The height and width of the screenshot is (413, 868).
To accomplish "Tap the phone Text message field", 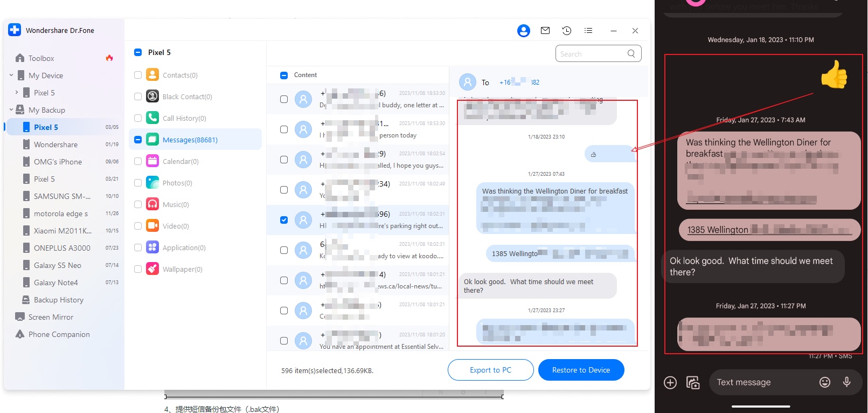I will 786,382.
